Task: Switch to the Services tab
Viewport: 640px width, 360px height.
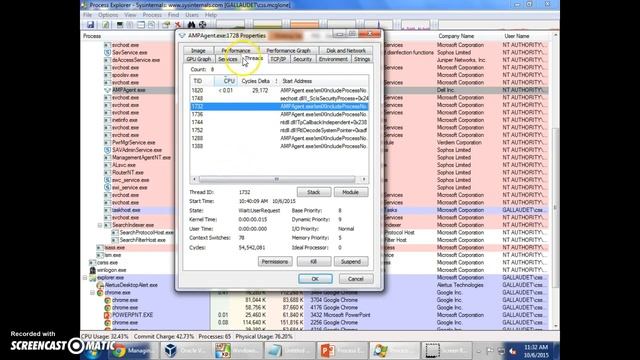Action: click(x=227, y=59)
